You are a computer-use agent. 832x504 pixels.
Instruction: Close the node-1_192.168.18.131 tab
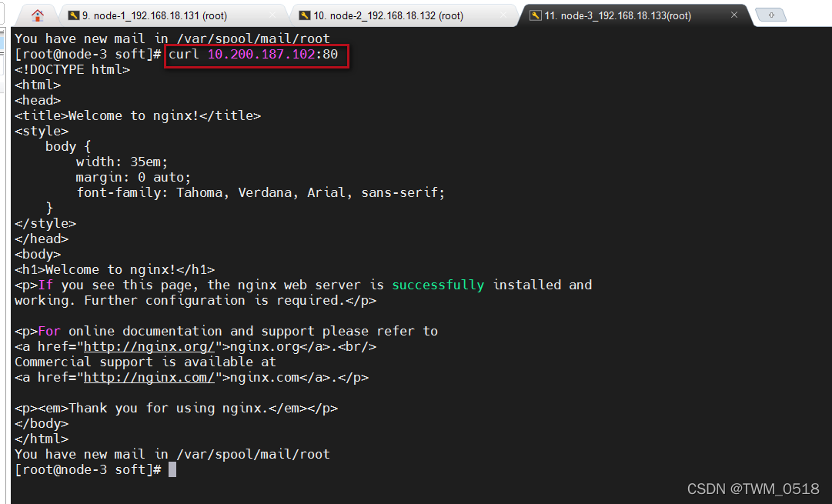tap(272, 15)
